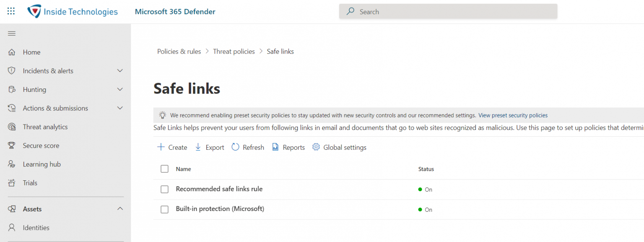The width and height of the screenshot is (644, 242).
Task: Click the Refresh icon above the policy list
Action: point(235,147)
